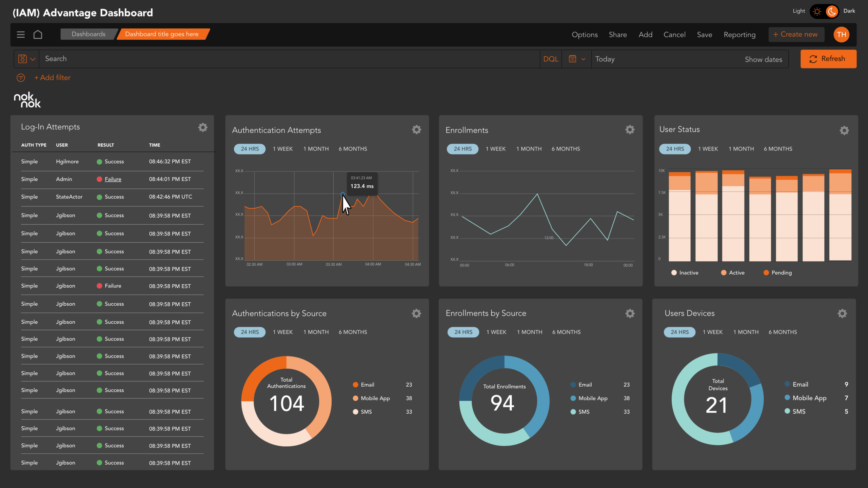Expand the saved search dropdown
This screenshot has height=488, width=868.
point(26,59)
